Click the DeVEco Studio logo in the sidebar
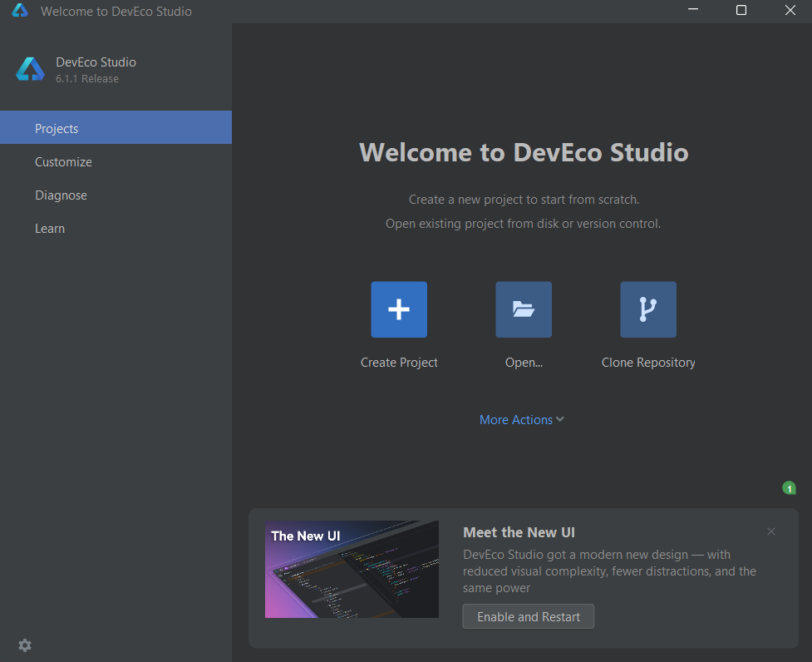 point(30,69)
